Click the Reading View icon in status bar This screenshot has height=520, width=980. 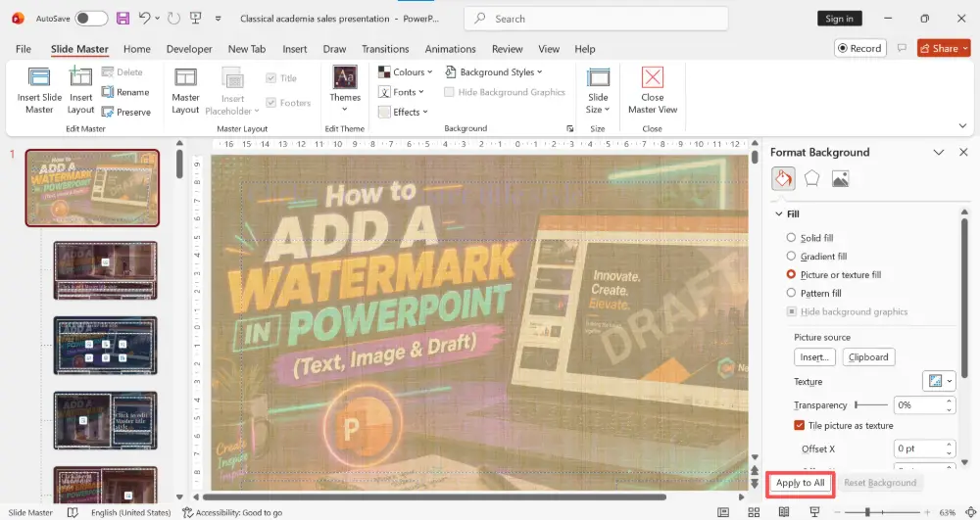(784, 512)
